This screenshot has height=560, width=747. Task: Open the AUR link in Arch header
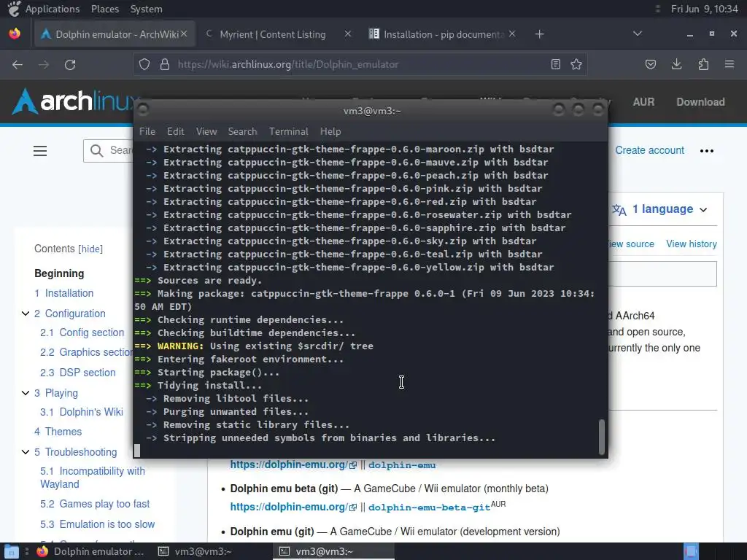tap(643, 102)
